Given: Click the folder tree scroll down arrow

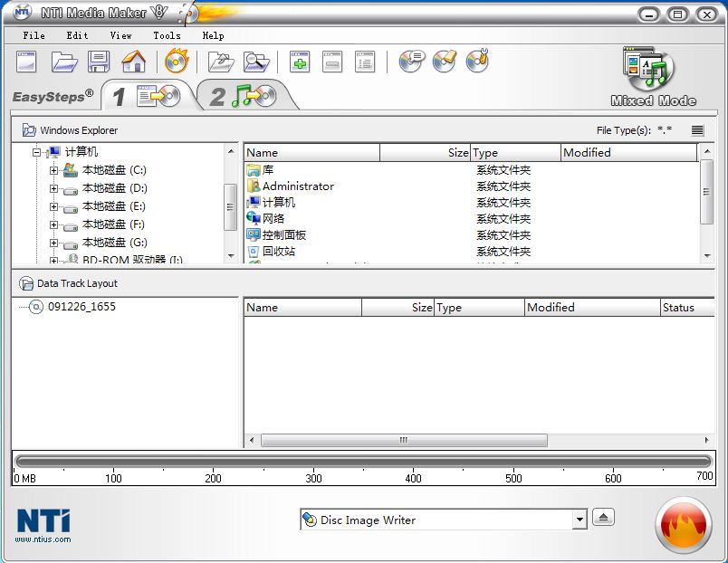Looking at the screenshot, I should pos(231,256).
